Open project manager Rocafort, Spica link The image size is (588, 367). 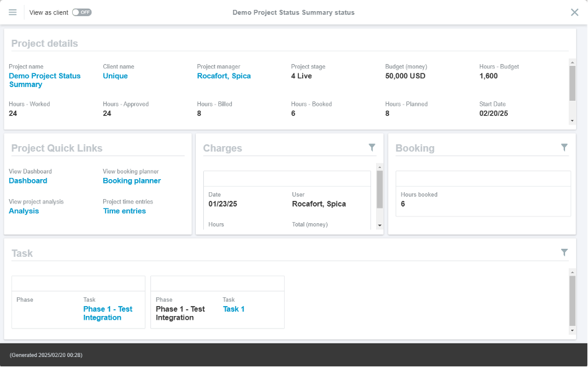click(224, 76)
